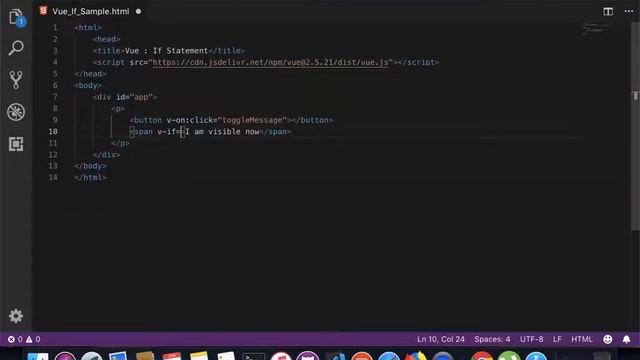Click the code minimap preview
The image size is (640, 360).
point(596,29)
